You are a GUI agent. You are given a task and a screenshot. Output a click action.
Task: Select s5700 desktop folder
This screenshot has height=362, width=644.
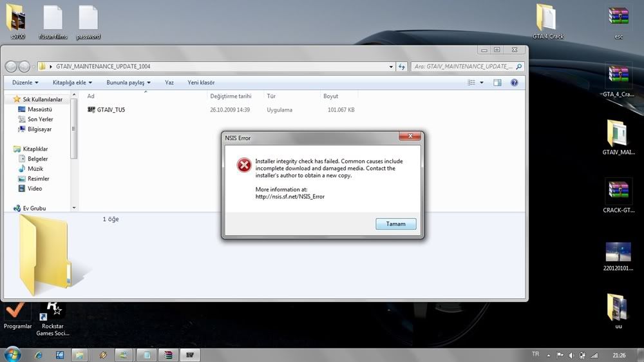[x=17, y=21]
